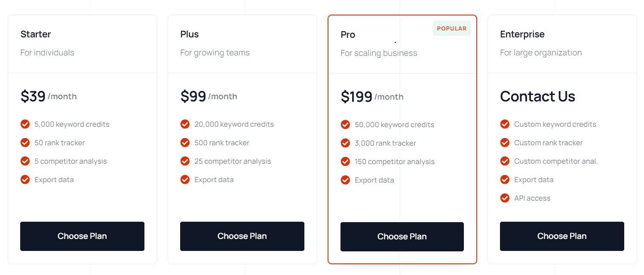644x275 pixels.
Task: Click the POPULAR badge on Pro
Action: pyautogui.click(x=451, y=28)
